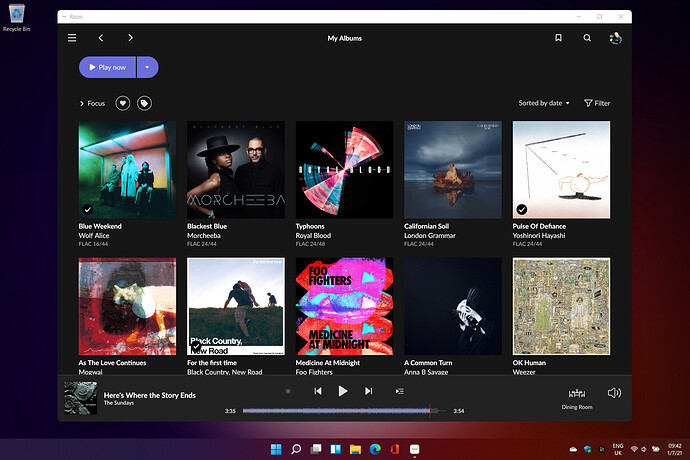This screenshot has height=460, width=690.
Task: Open the bookmarks icon
Action: (x=558, y=38)
